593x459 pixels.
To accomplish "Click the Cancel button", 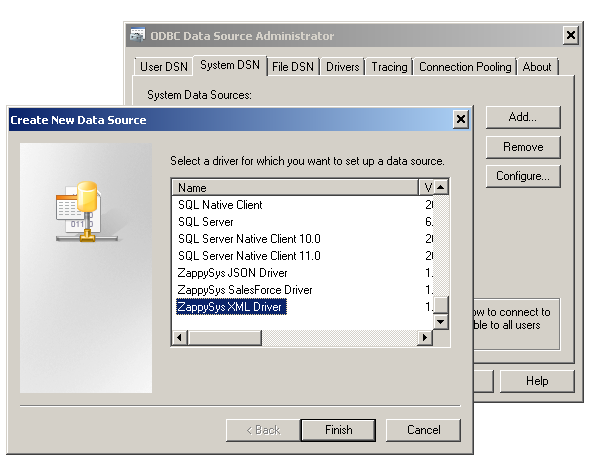I will click(424, 430).
